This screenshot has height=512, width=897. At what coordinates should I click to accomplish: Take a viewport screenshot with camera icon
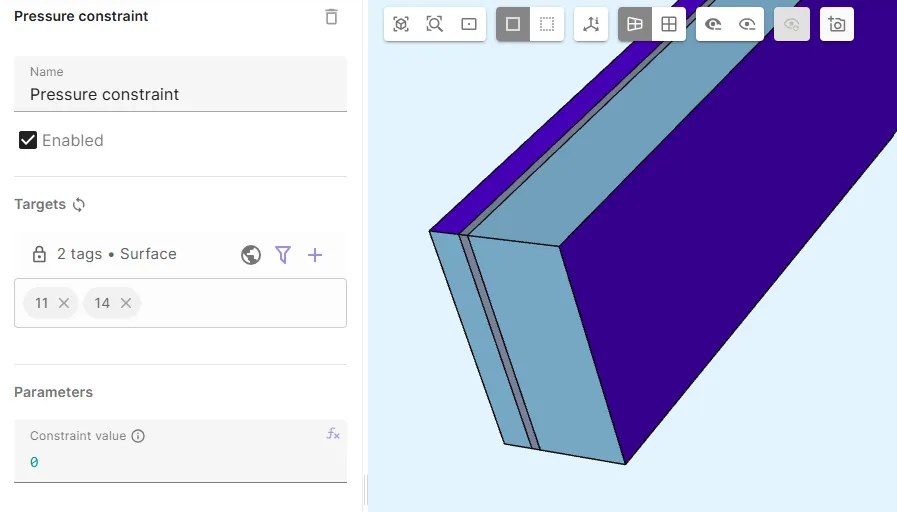click(x=837, y=24)
